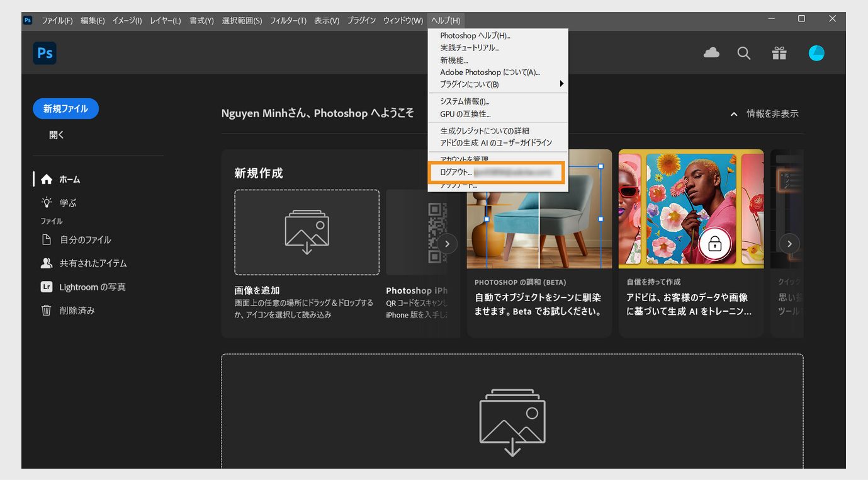The height and width of the screenshot is (480, 868).
Task: Click the lock icon on flower portrait card
Action: click(714, 244)
